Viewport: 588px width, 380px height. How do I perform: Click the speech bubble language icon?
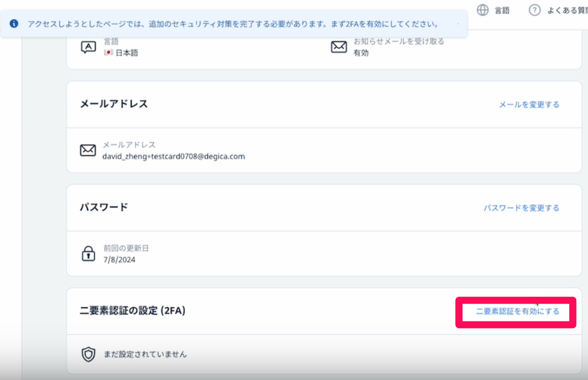(x=88, y=47)
